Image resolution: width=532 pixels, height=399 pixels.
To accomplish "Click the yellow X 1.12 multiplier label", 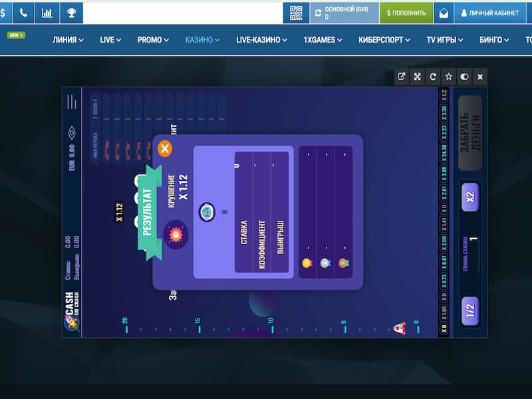I will point(119,212).
